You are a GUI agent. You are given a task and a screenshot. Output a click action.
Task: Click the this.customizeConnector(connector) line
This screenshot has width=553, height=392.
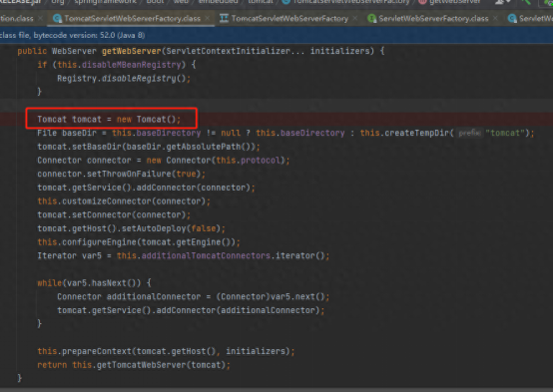coord(124,201)
